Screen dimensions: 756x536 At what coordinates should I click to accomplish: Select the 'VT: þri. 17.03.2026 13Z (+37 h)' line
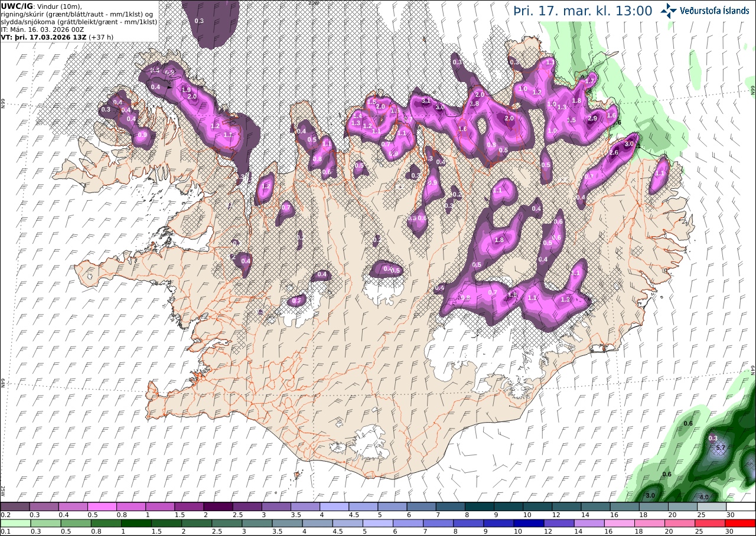(57, 37)
